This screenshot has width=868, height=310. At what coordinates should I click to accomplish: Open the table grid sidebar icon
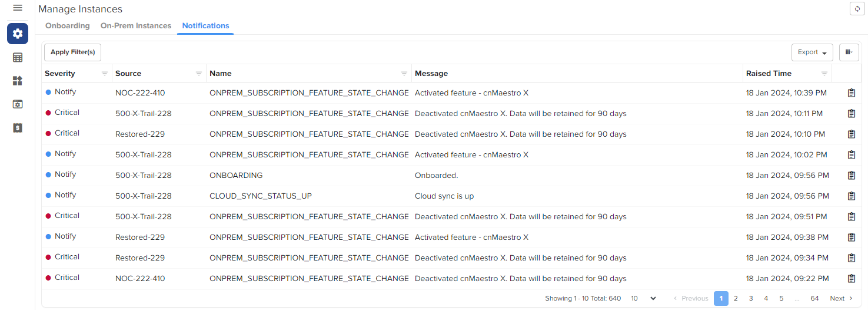18,58
